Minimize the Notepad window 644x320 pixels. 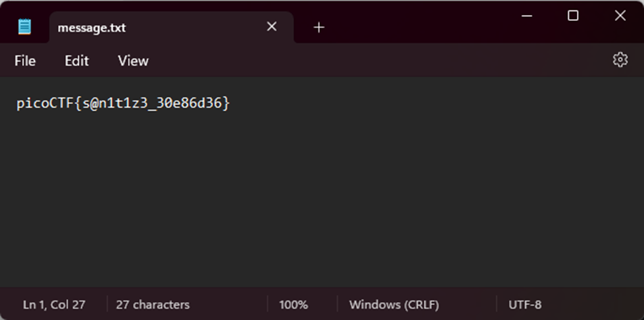(x=526, y=16)
